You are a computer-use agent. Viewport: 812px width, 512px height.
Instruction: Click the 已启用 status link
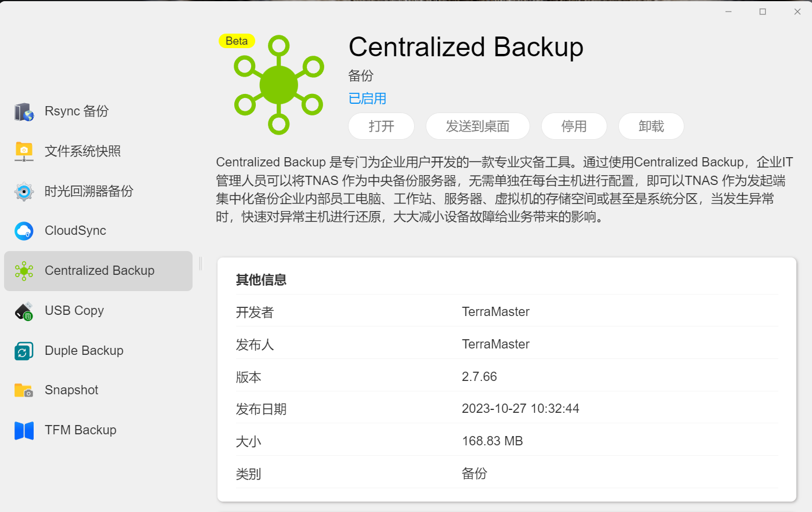[367, 99]
